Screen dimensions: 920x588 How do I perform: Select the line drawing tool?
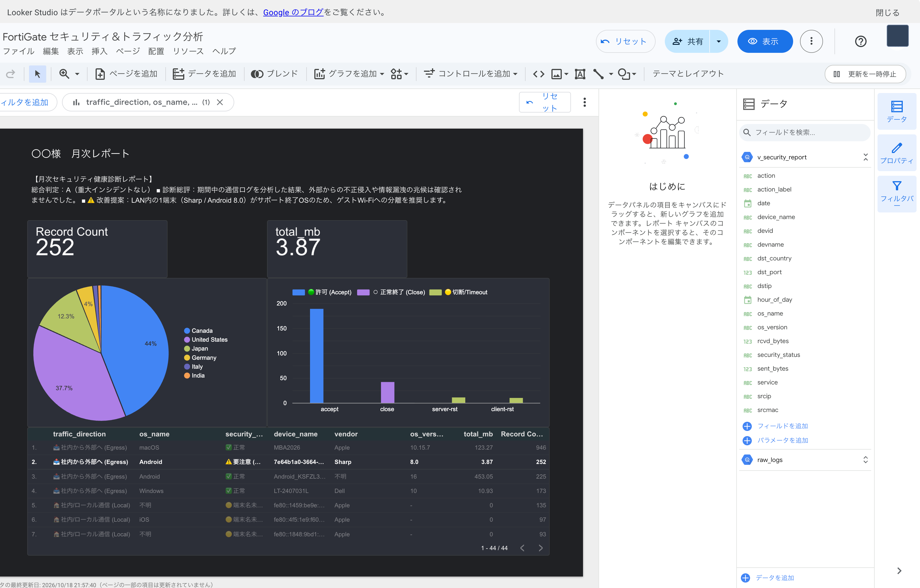point(599,74)
